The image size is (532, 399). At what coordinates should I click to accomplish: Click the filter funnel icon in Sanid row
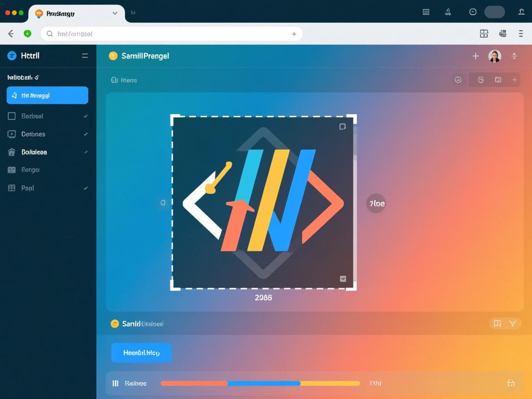click(513, 324)
